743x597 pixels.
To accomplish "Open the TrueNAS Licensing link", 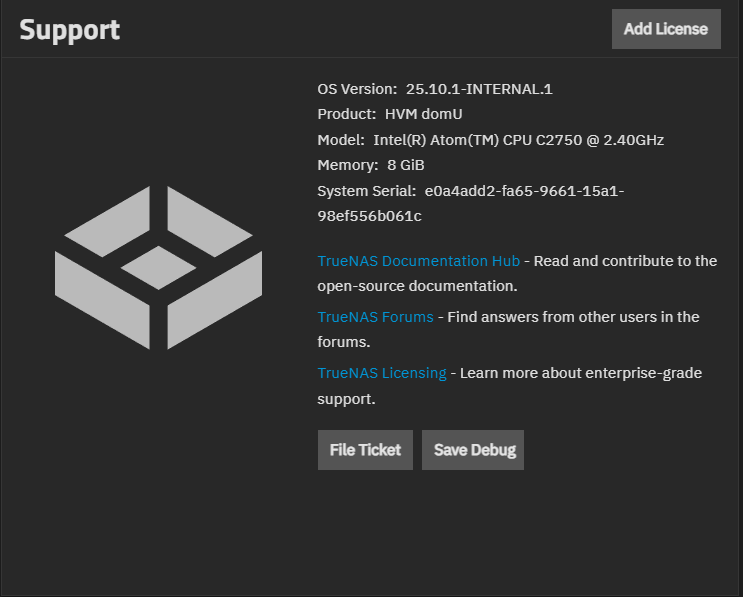I will point(382,373).
